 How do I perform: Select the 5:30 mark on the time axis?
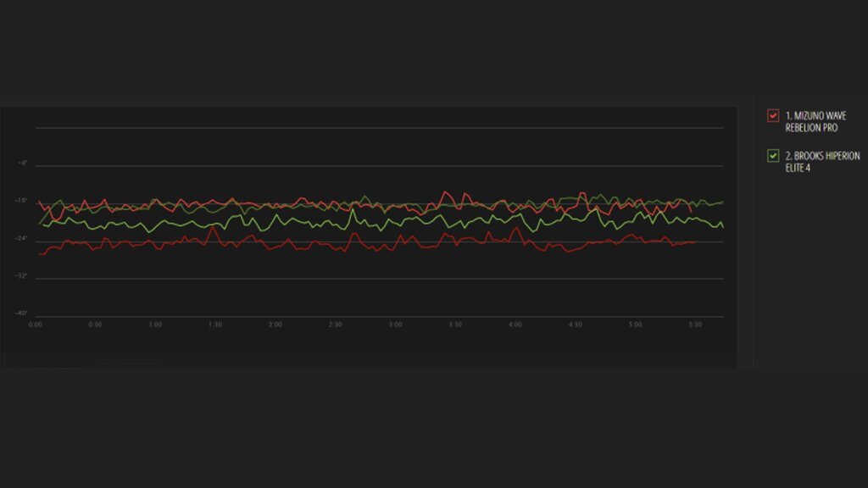[695, 324]
